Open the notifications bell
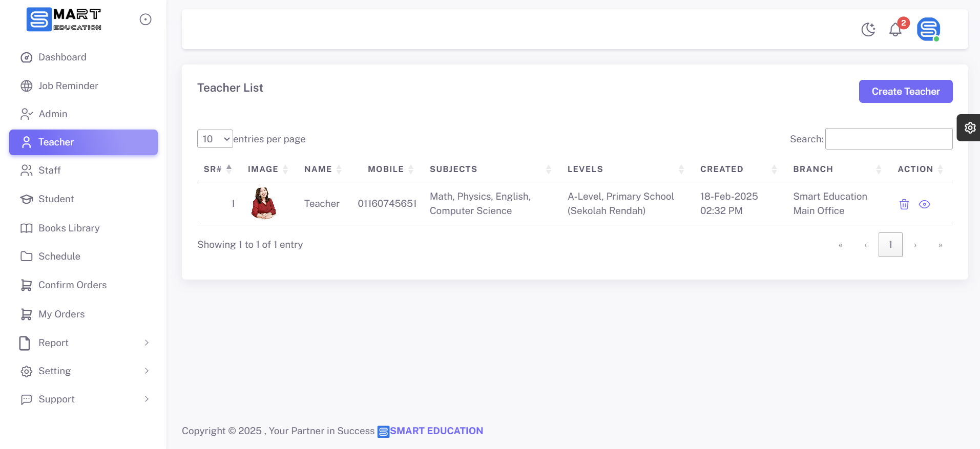The image size is (980, 449). tap(895, 30)
